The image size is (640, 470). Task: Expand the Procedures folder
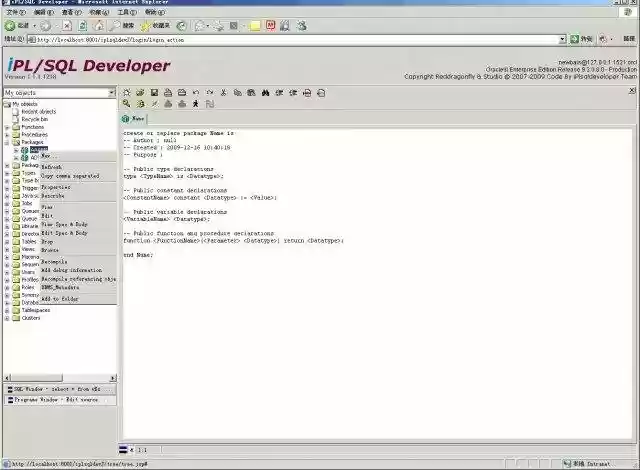click(7, 135)
